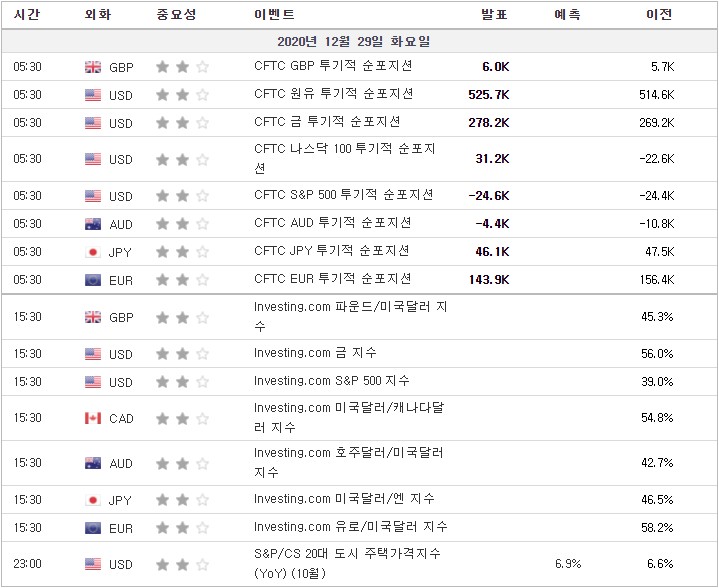Click the 6.6% previous value
The image size is (719, 588).
(660, 564)
